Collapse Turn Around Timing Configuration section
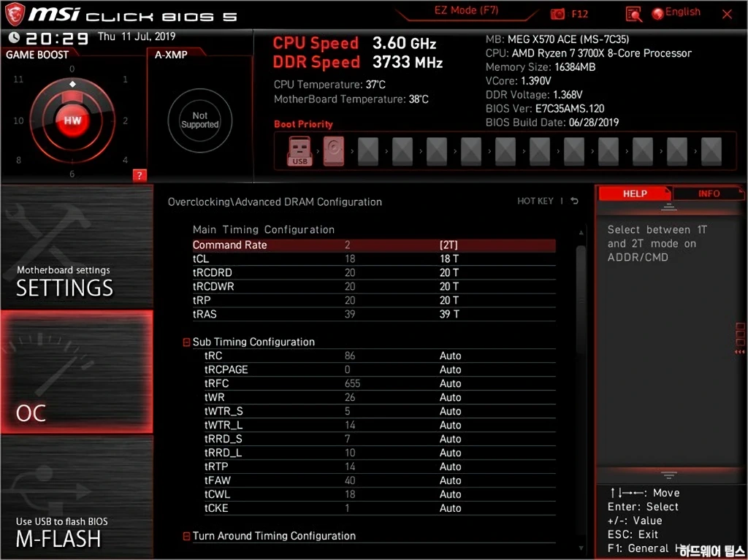748x560 pixels. 186,536
